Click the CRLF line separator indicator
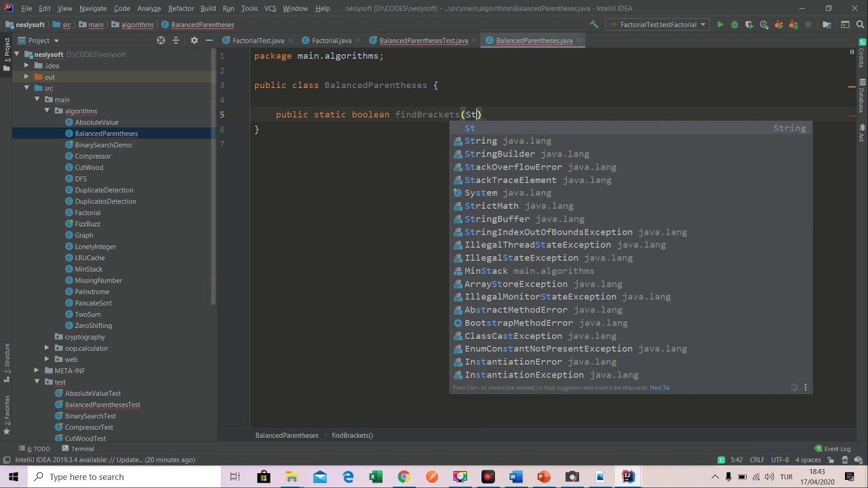 pos(757,460)
